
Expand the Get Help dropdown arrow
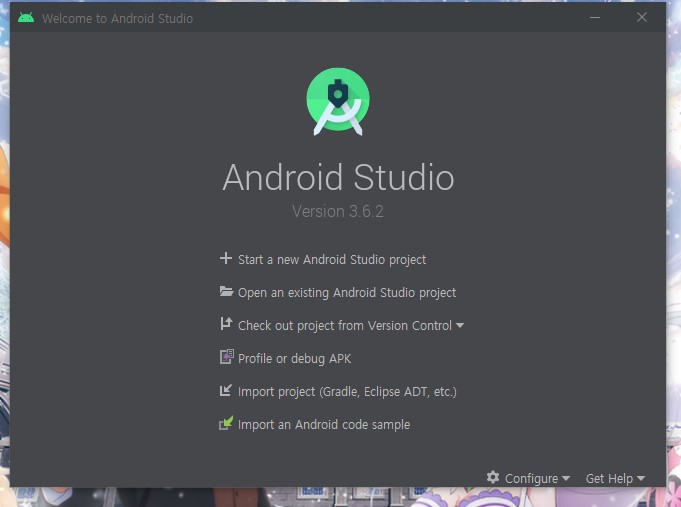pyautogui.click(x=641, y=478)
